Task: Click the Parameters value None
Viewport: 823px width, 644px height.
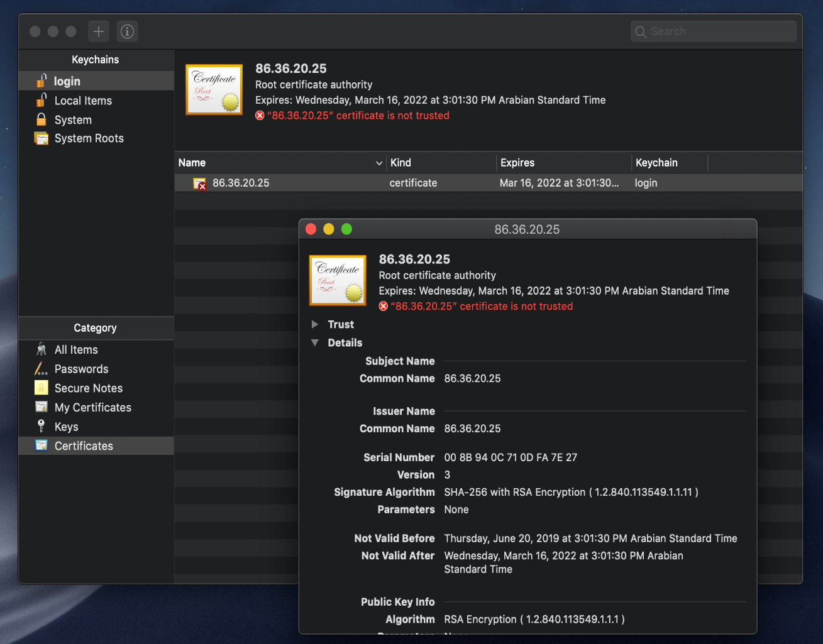Action: point(456,510)
